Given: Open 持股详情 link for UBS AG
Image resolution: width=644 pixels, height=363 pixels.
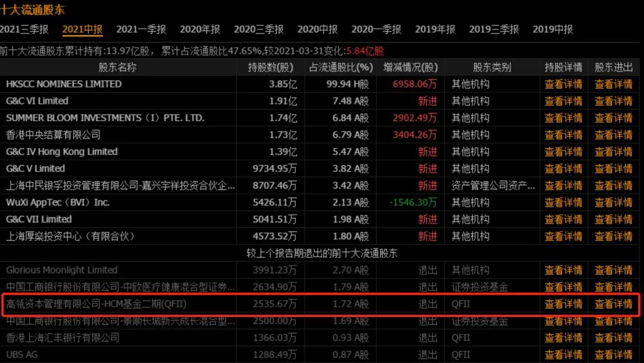Looking at the screenshot, I should (563, 355).
